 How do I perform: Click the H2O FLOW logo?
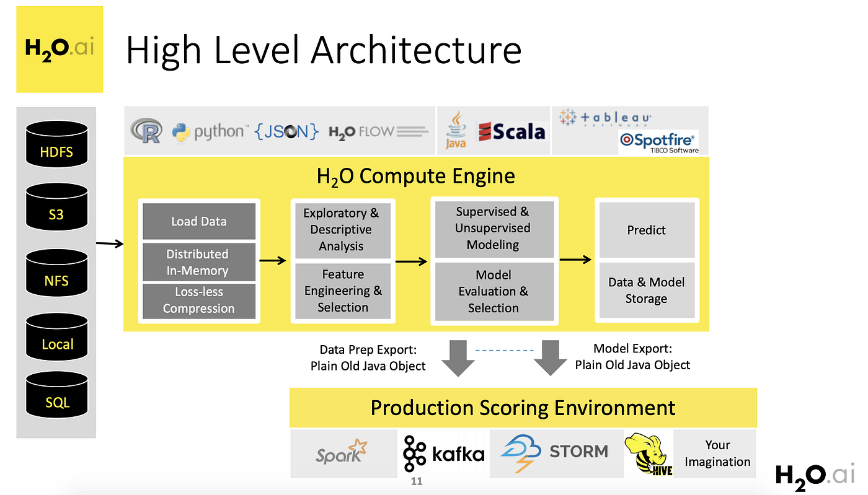pos(378,131)
